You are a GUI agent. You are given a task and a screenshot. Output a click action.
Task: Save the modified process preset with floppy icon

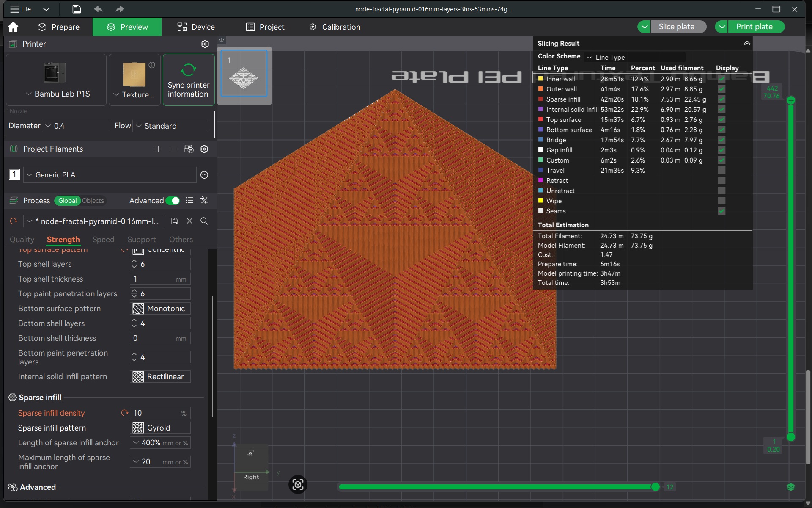[x=174, y=221]
